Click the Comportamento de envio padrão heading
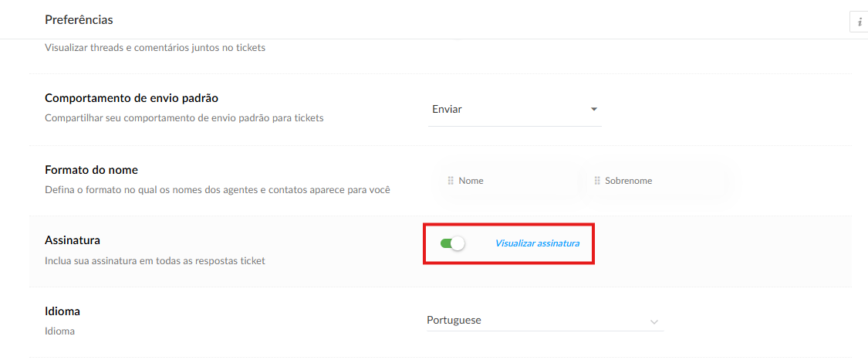This screenshot has width=868, height=360. pyautogui.click(x=132, y=98)
